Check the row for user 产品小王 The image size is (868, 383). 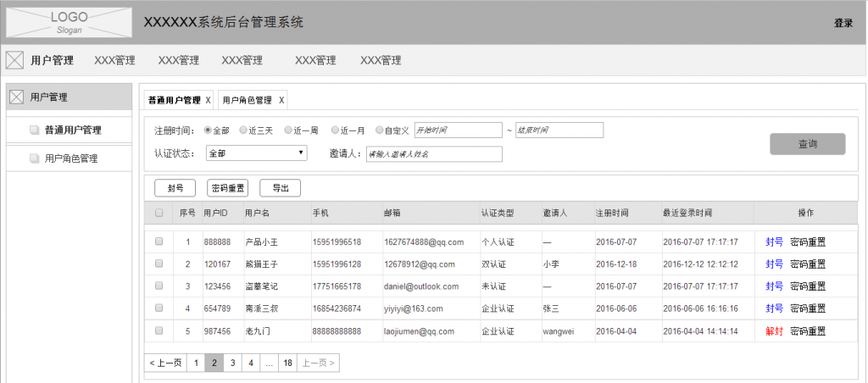[159, 241]
